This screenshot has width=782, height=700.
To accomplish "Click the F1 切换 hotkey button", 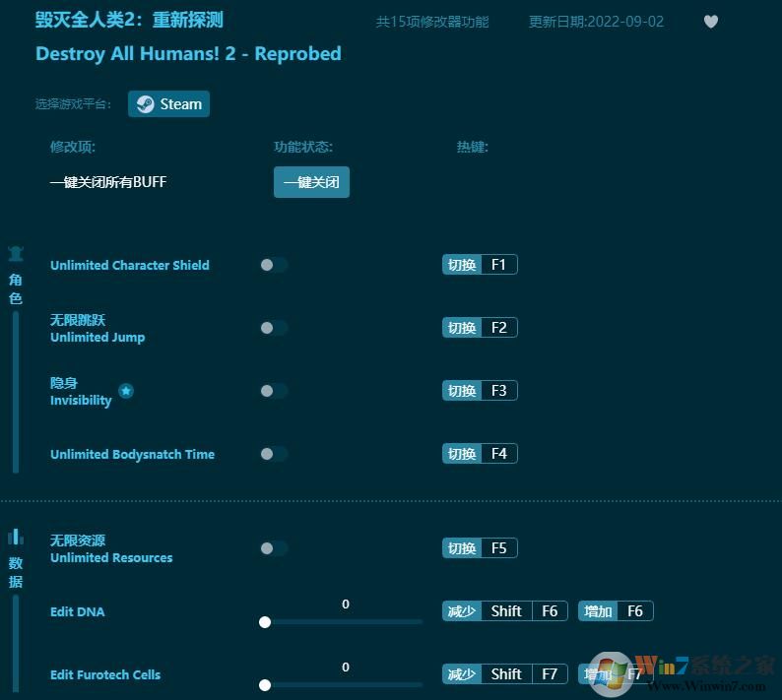I will point(480,265).
